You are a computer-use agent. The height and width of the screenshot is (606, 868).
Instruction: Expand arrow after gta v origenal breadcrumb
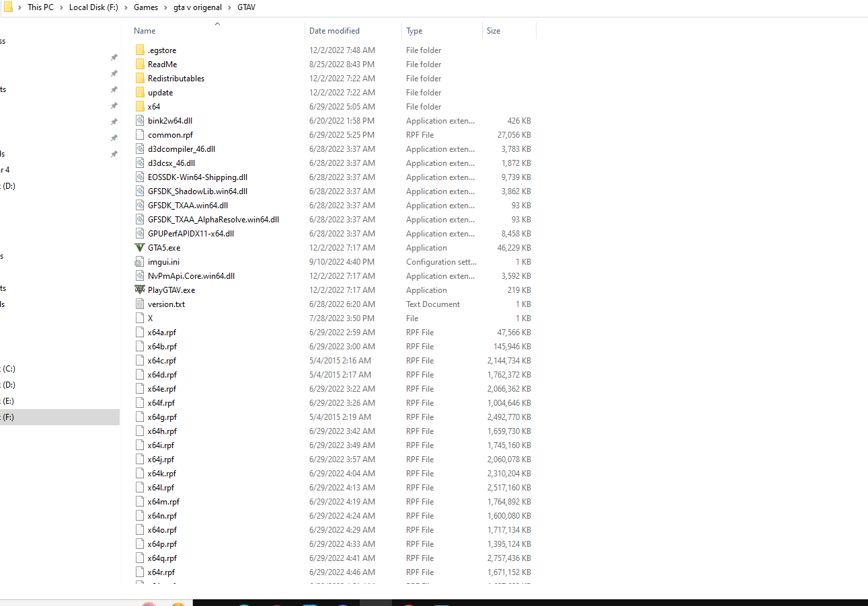tap(231, 7)
